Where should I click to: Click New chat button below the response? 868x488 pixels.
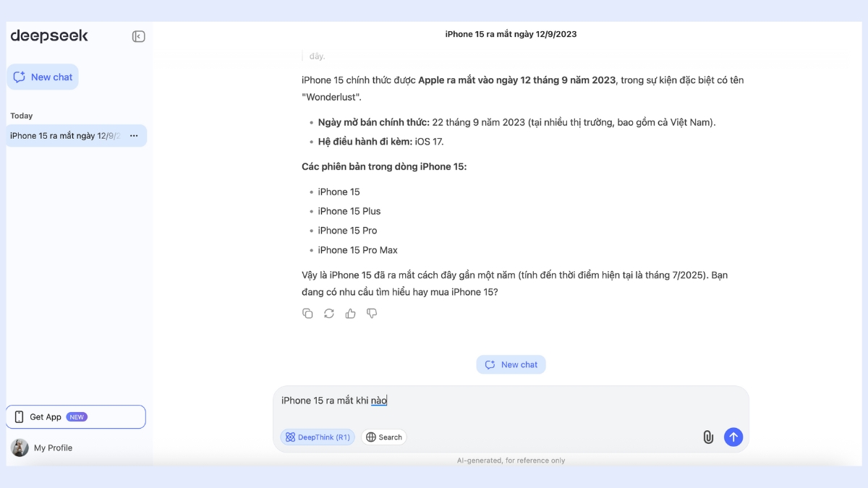click(511, 365)
